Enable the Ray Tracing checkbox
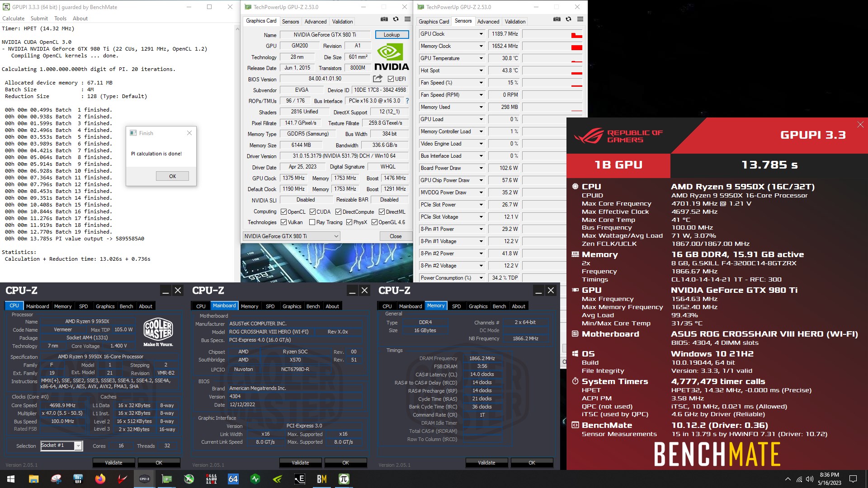The image size is (868, 488). (312, 222)
